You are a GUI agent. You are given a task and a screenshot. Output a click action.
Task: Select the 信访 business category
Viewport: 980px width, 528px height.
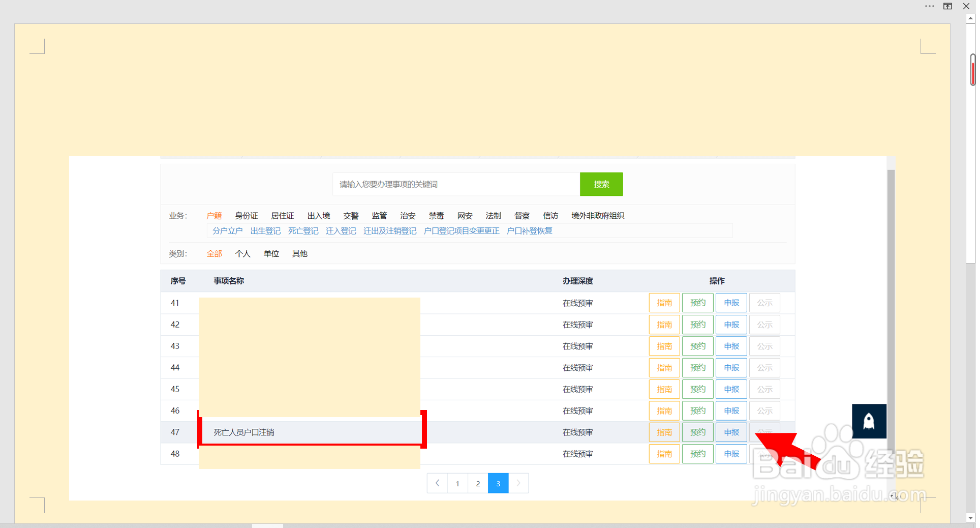(550, 216)
